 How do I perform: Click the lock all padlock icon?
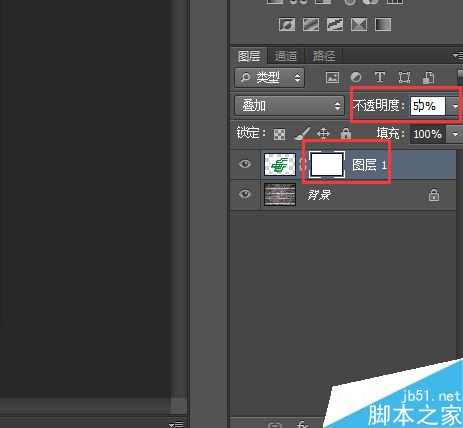346,134
